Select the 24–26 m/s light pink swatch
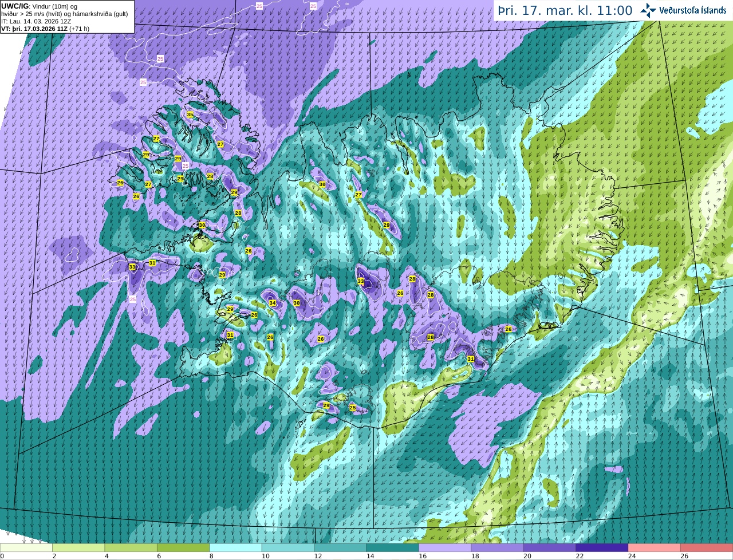 (x=654, y=547)
